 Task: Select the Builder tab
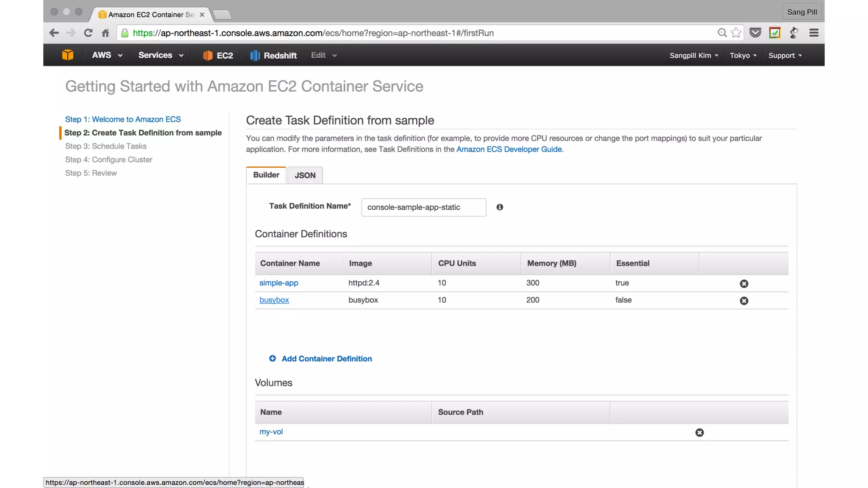(266, 175)
